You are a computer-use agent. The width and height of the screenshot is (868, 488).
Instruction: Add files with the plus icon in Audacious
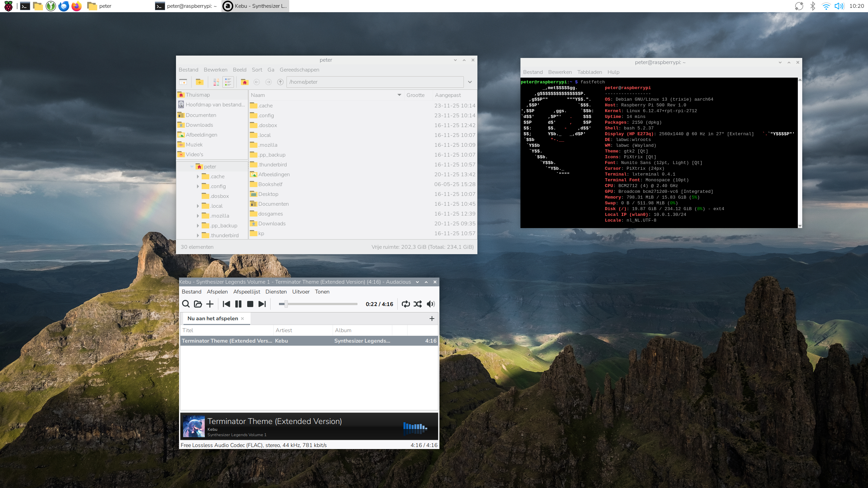(x=210, y=304)
